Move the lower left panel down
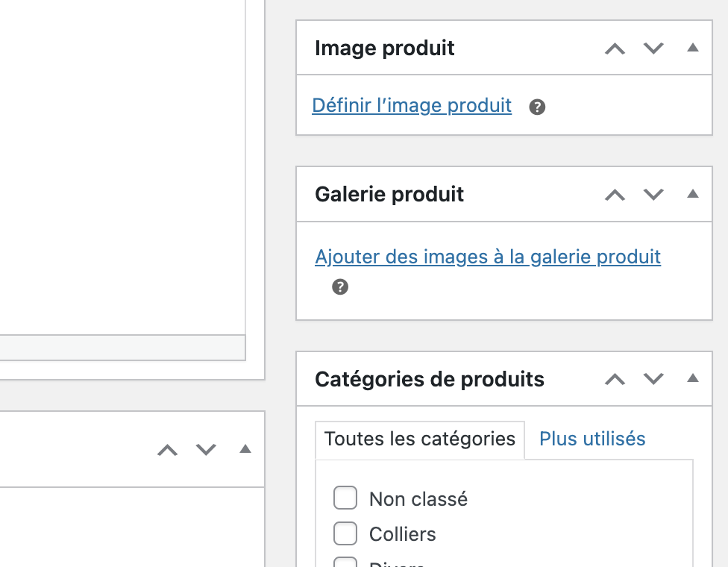Screen dimensions: 728x567 (206, 450)
